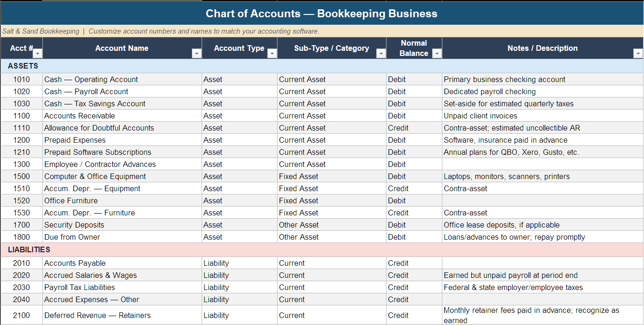Viewport: 644px width, 325px height.
Task: Select account number cell 1110
Action: pyautogui.click(x=21, y=128)
